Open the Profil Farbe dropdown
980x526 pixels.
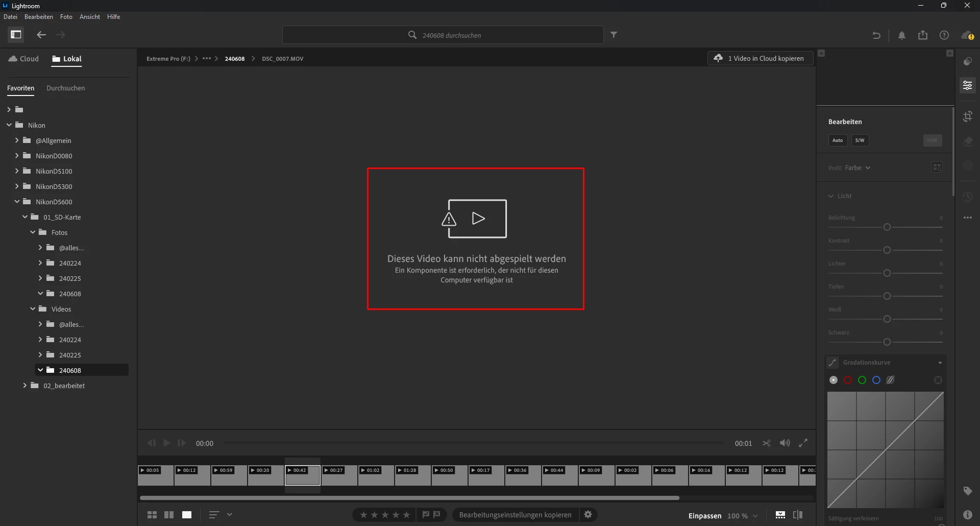click(x=857, y=168)
